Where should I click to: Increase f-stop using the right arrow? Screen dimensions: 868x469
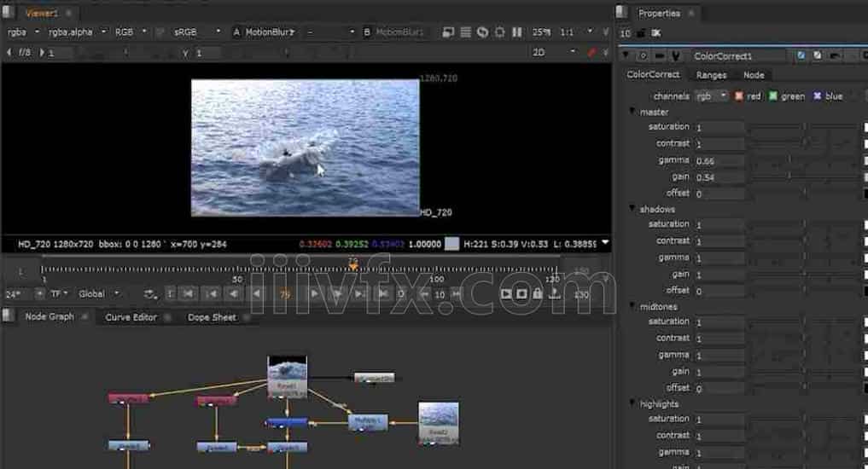click(42, 53)
